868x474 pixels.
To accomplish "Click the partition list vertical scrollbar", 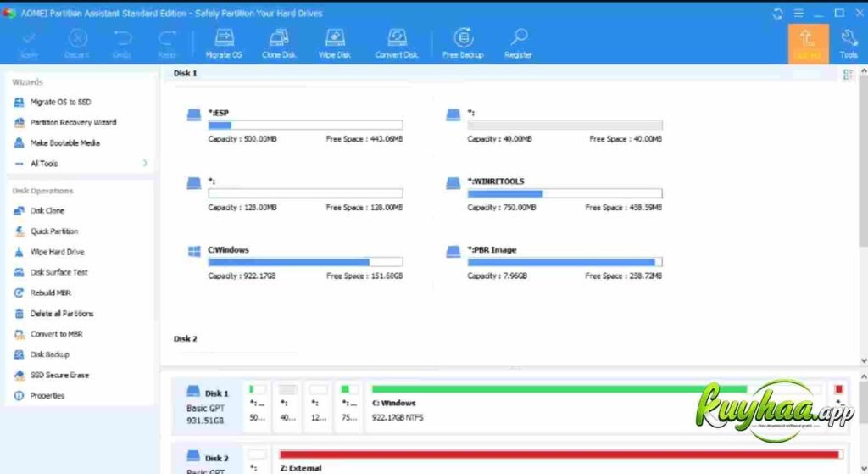I will [863, 160].
